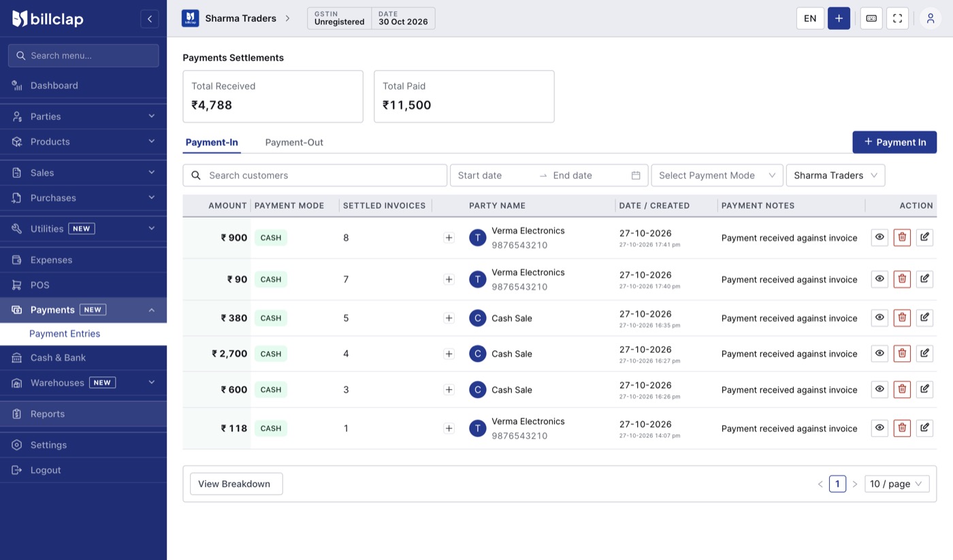The image size is (953, 560).
Task: Select the Payment-In tab
Action: [212, 142]
